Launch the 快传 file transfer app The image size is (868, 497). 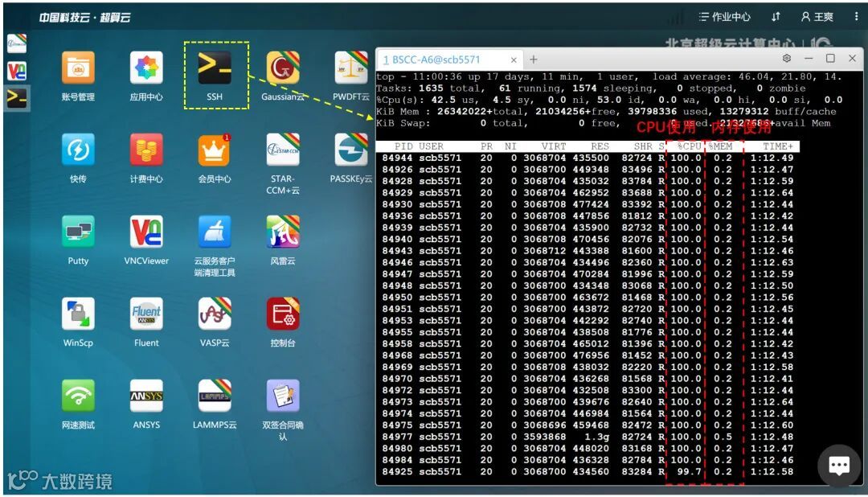click(78, 150)
